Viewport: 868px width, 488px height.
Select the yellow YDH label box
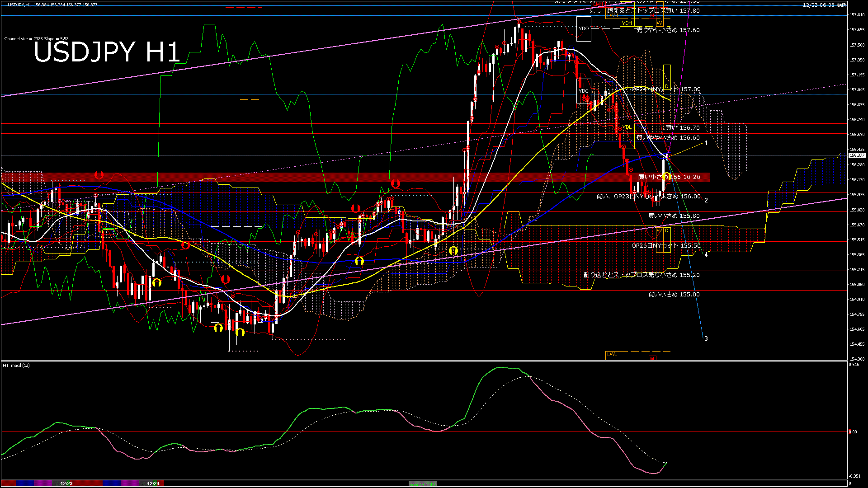pyautogui.click(x=627, y=23)
